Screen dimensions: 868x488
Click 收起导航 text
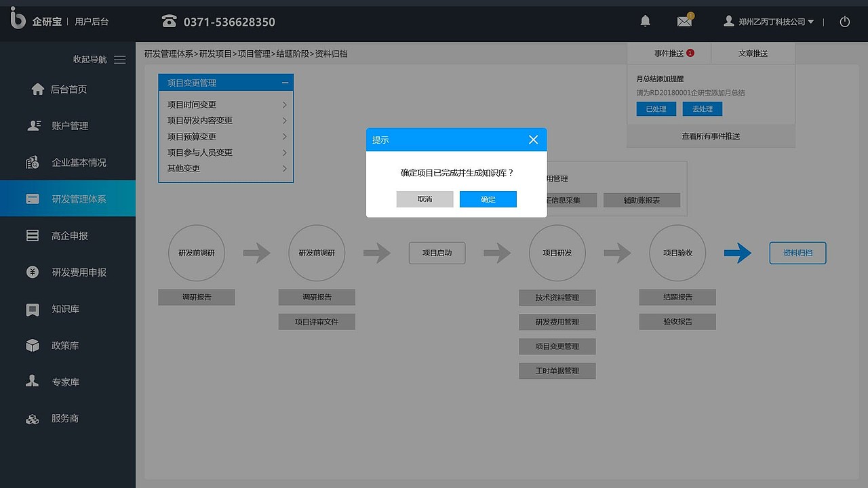90,60
